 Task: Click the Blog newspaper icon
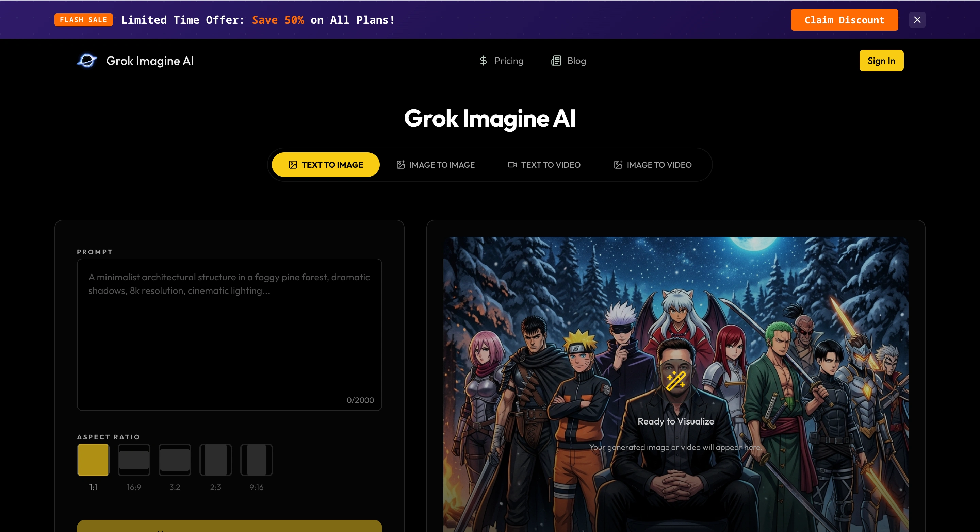click(x=556, y=61)
